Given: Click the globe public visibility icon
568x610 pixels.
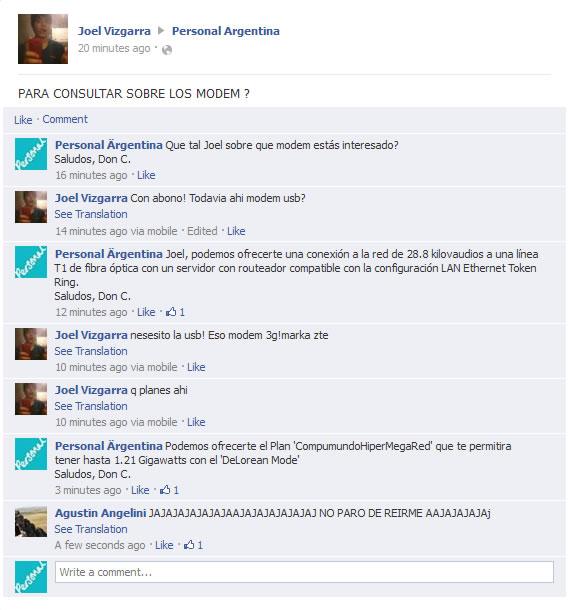Looking at the screenshot, I should (x=167, y=49).
